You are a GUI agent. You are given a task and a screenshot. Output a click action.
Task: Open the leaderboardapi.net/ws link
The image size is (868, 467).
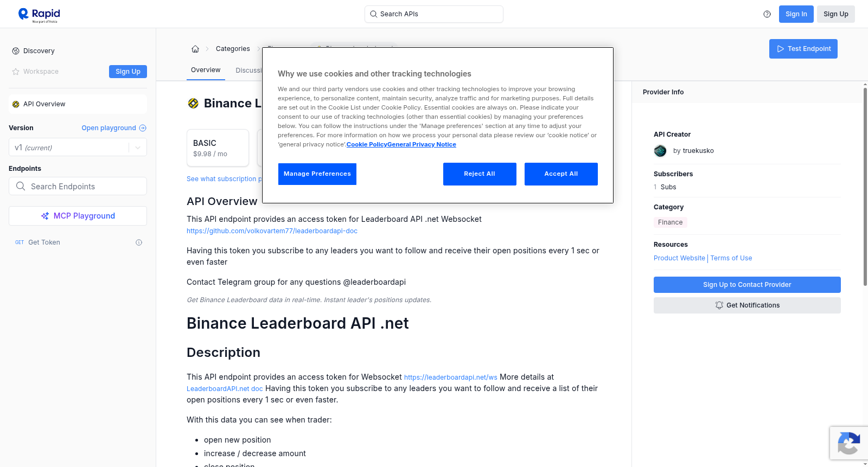(450, 378)
